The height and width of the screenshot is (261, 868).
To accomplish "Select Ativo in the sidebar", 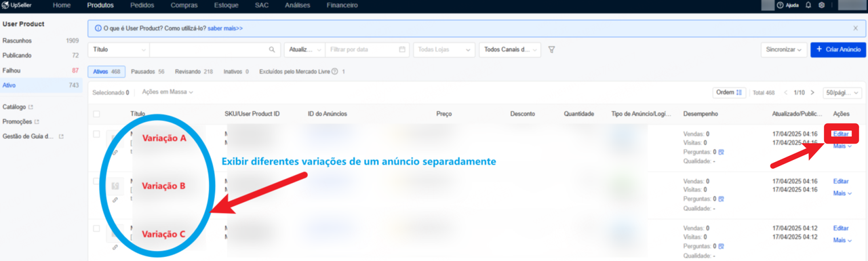I will (x=41, y=85).
